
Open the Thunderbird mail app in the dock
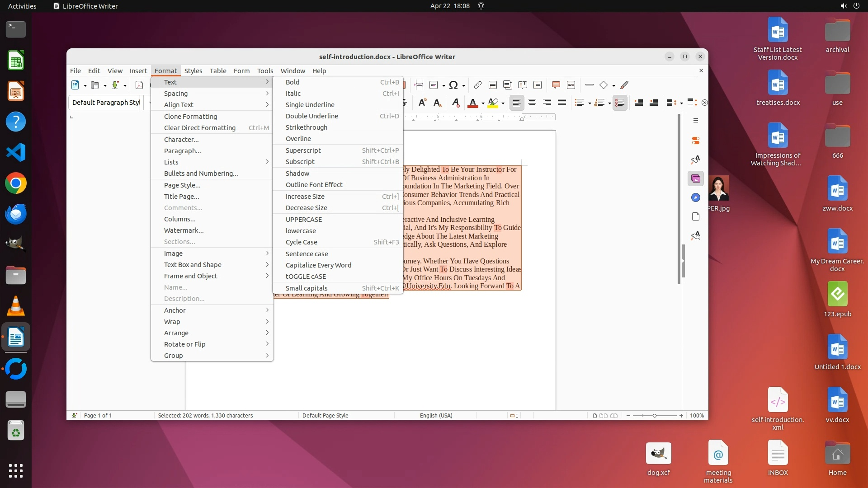(x=16, y=214)
